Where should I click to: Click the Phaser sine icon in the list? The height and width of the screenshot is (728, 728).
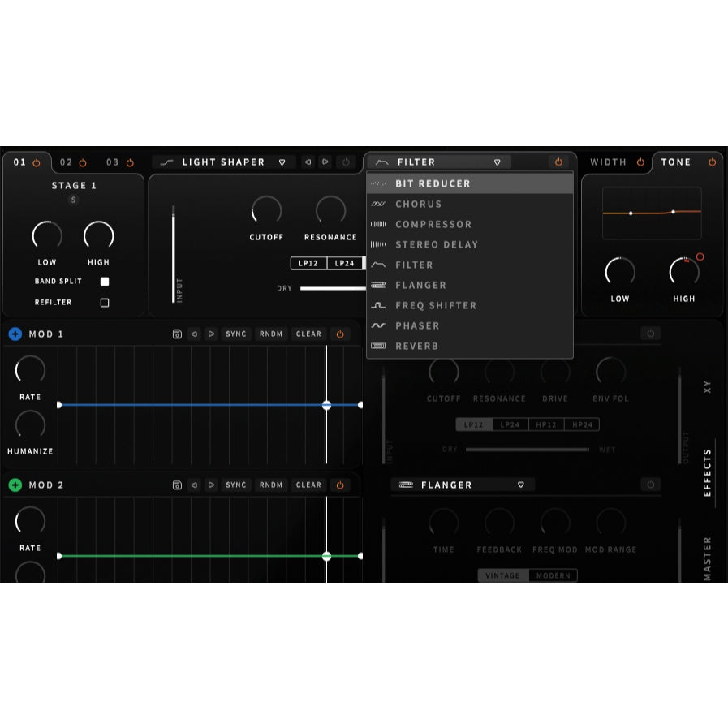coord(378,325)
